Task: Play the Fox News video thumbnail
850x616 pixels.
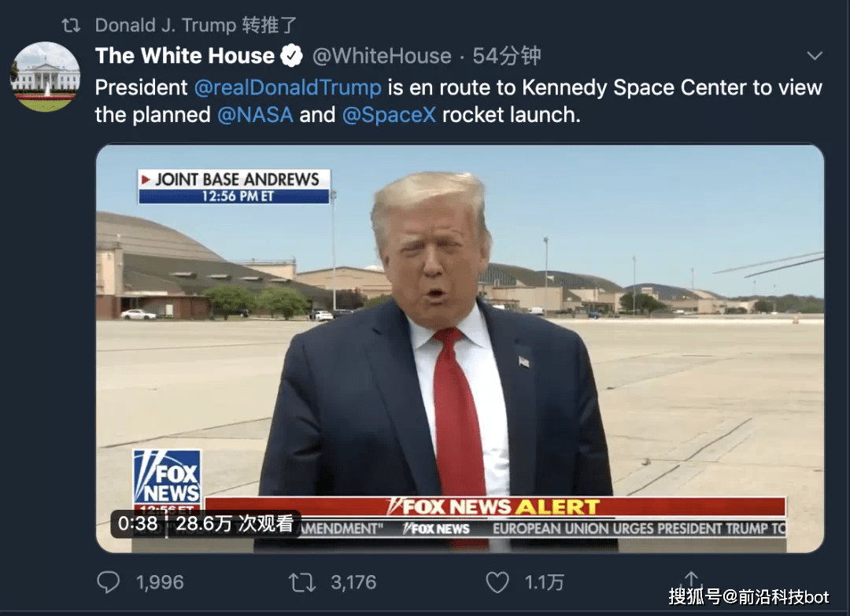Action: [460, 348]
